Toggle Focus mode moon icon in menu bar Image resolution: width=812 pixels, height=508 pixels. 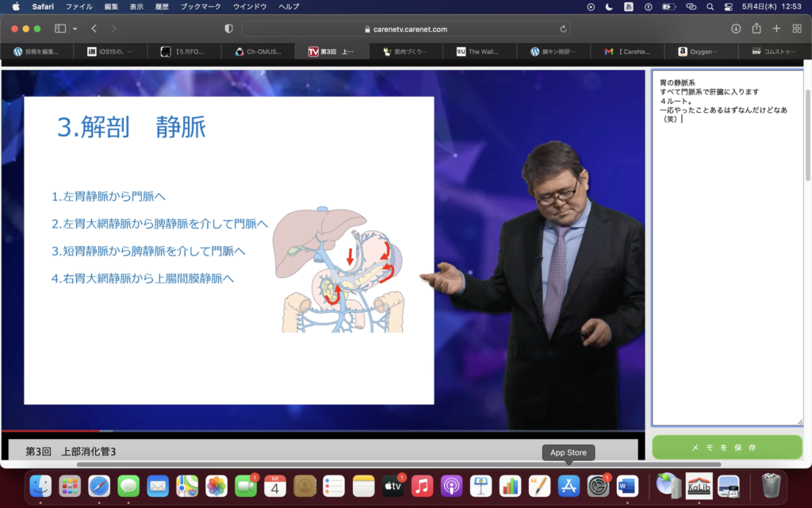click(609, 6)
